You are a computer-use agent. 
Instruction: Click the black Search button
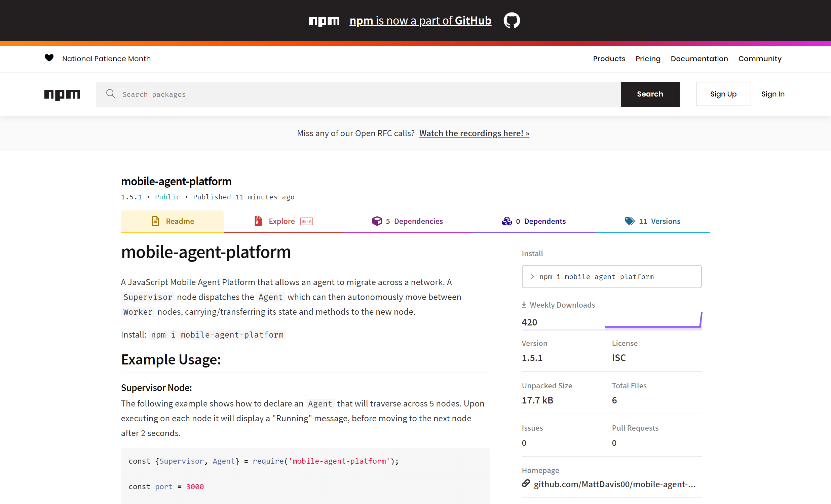650,94
